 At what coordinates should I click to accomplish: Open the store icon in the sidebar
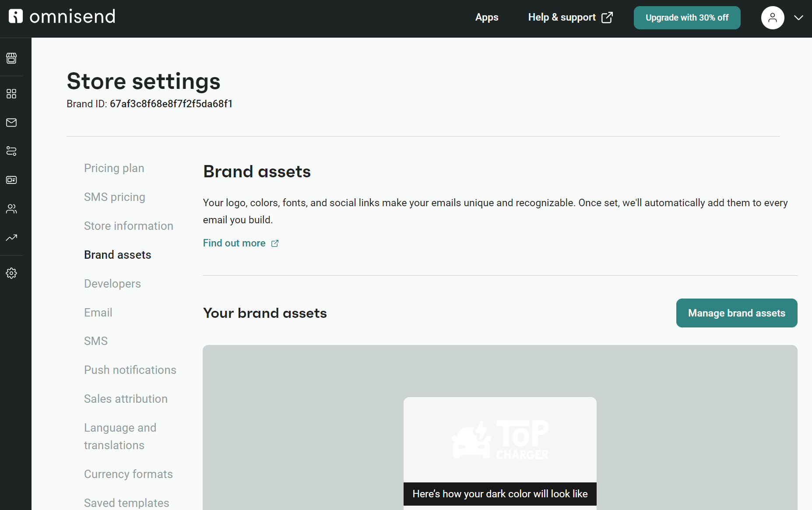(11, 58)
